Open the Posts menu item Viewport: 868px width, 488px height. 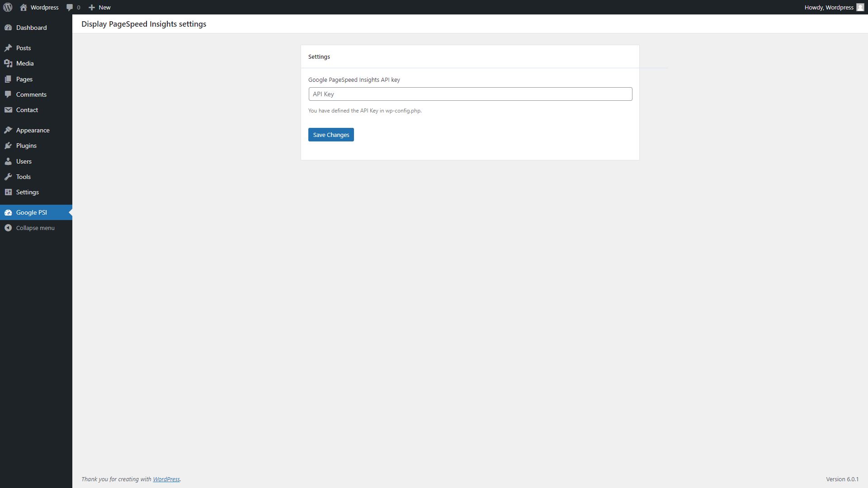coord(36,48)
